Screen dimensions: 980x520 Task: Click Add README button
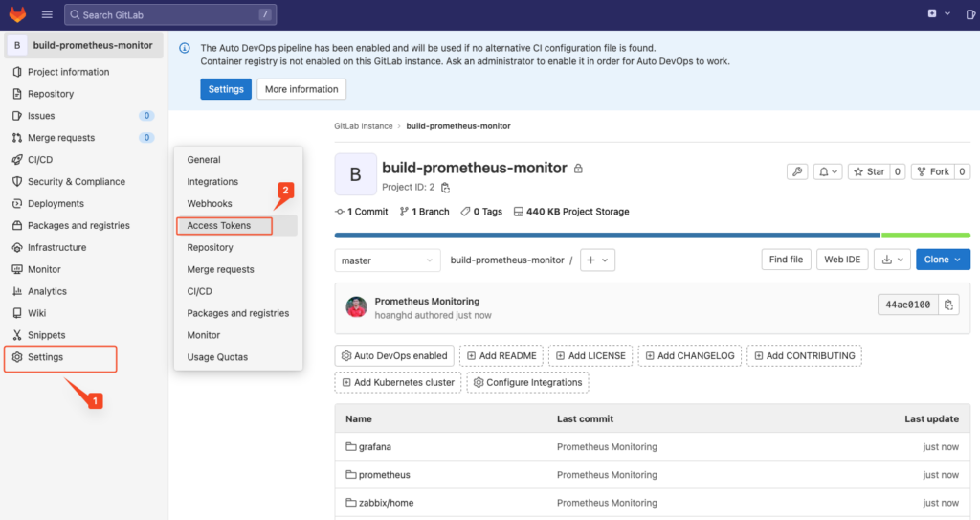click(x=501, y=355)
